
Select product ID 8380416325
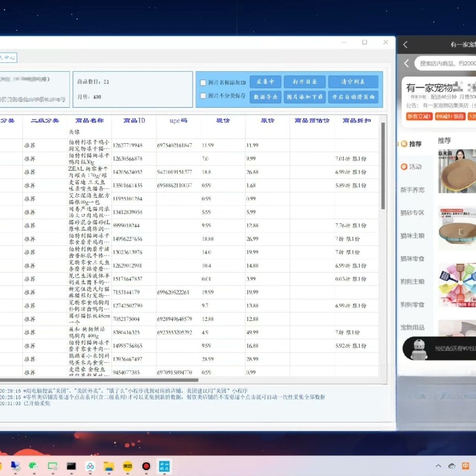(126, 332)
